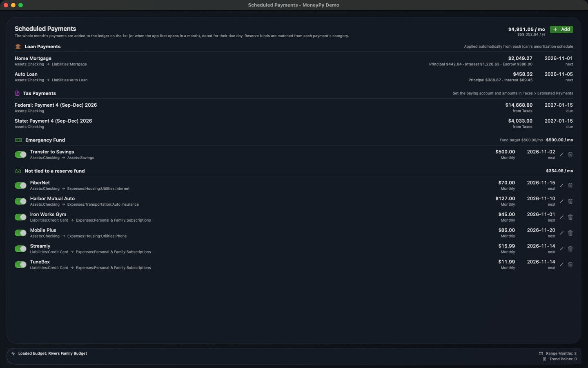Select the Auto Loan payment row
Screen dimensions: 588x368
point(294,77)
